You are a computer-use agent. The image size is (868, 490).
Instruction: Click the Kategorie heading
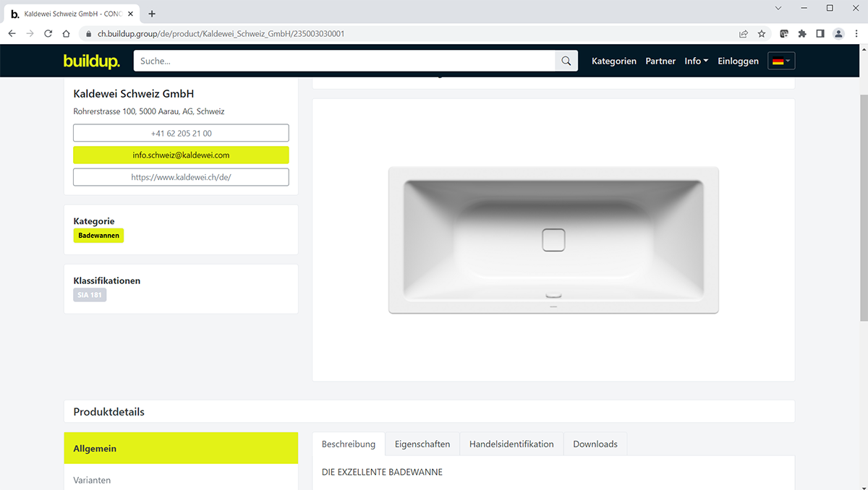94,221
